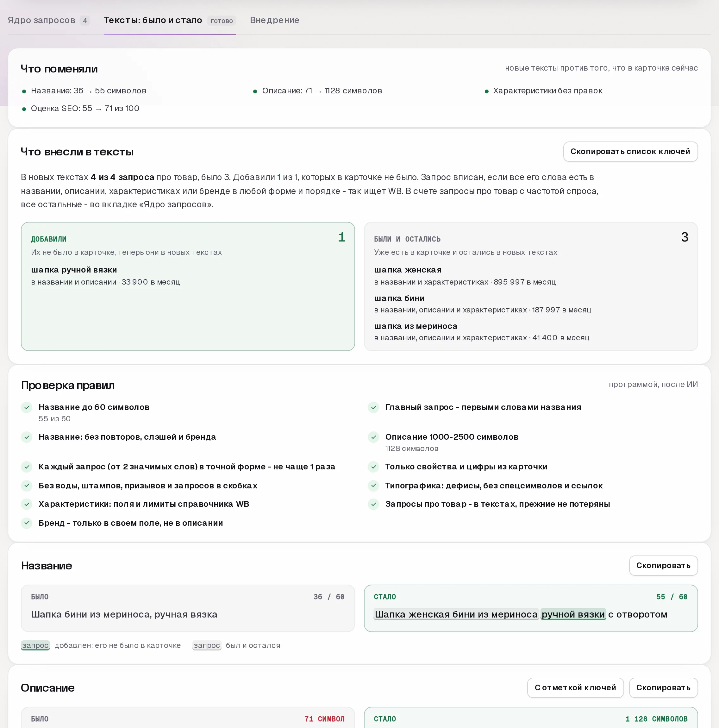Click check icon beside «Название: без повторов, слэшей и бренда»
The width and height of the screenshot is (719, 728).
(x=27, y=437)
